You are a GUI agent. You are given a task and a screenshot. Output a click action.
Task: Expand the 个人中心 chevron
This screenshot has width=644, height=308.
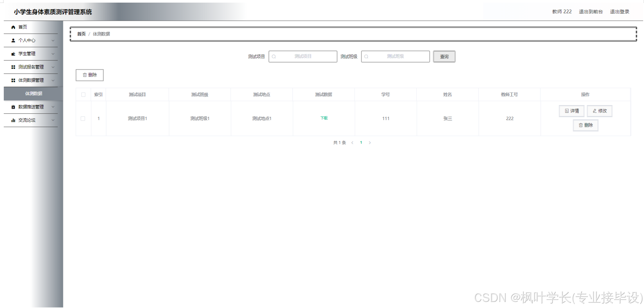(x=53, y=40)
